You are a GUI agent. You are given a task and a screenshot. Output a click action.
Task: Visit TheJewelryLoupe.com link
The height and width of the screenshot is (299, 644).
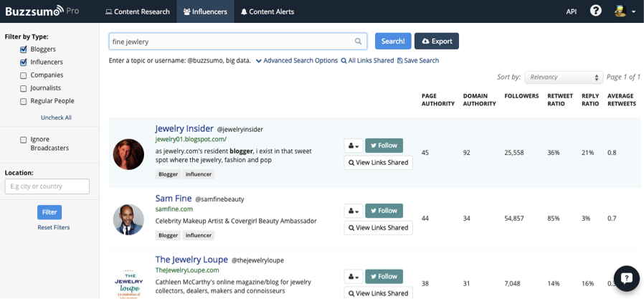click(187, 270)
